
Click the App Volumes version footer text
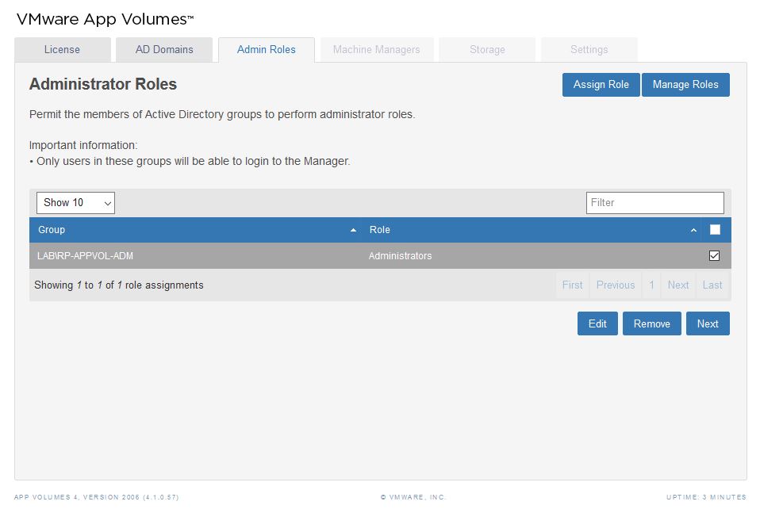coord(96,497)
